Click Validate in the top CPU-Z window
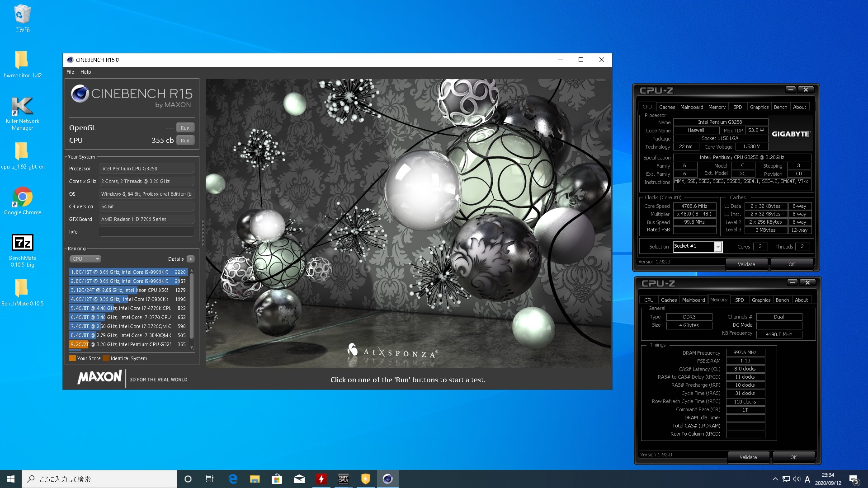 coord(746,264)
